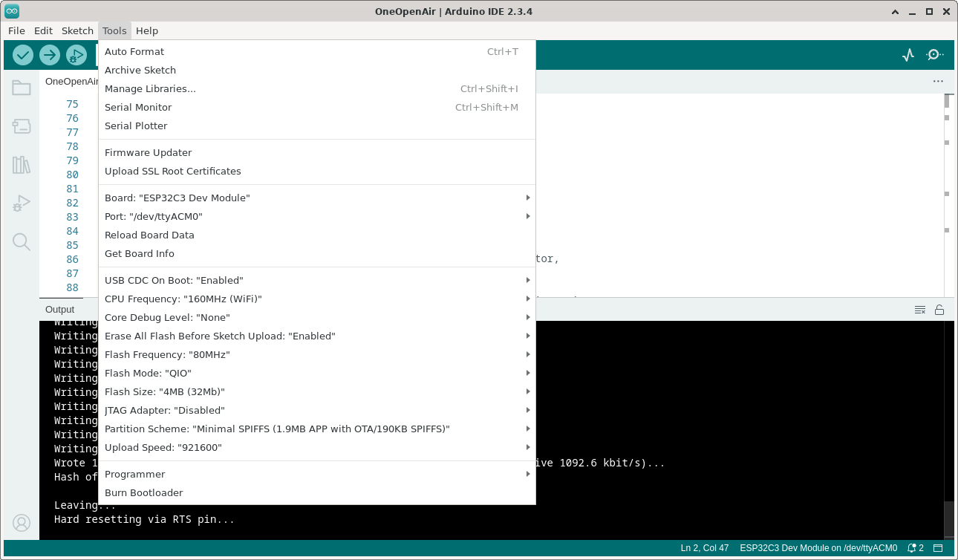Open Manage Libraries... entry
Viewport: 958px width, 560px height.
pos(317,88)
